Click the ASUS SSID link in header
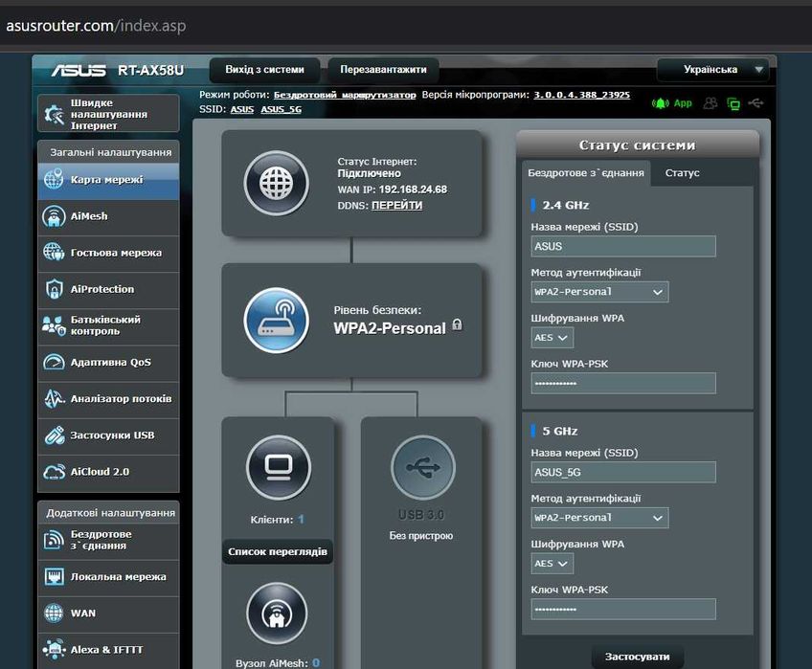The width and height of the screenshot is (812, 669). pyautogui.click(x=242, y=109)
